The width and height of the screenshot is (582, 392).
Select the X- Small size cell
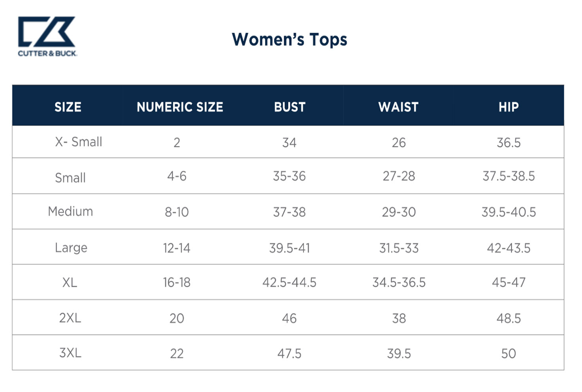[x=78, y=142]
